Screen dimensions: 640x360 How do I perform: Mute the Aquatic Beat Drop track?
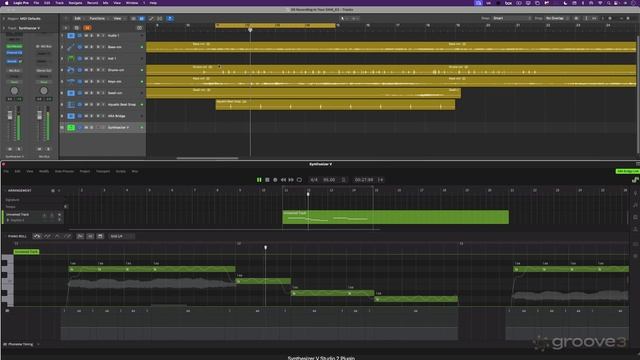86,104
